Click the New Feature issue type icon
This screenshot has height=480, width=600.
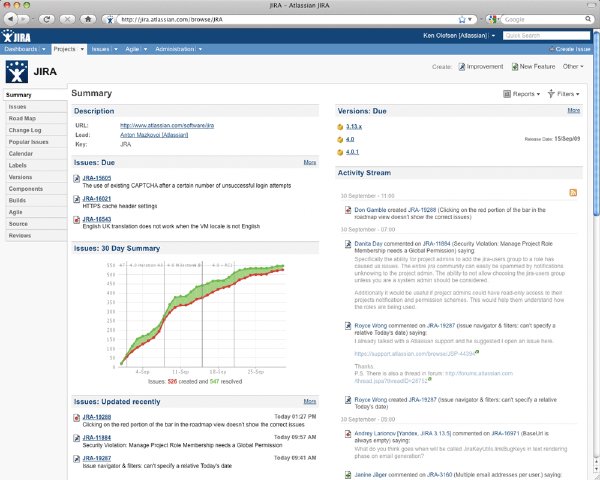click(x=515, y=67)
